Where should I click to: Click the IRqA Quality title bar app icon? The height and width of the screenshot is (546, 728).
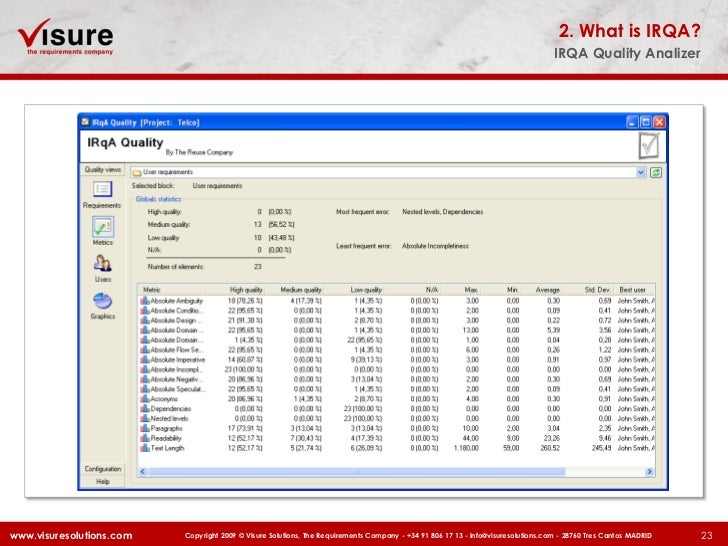pos(85,122)
